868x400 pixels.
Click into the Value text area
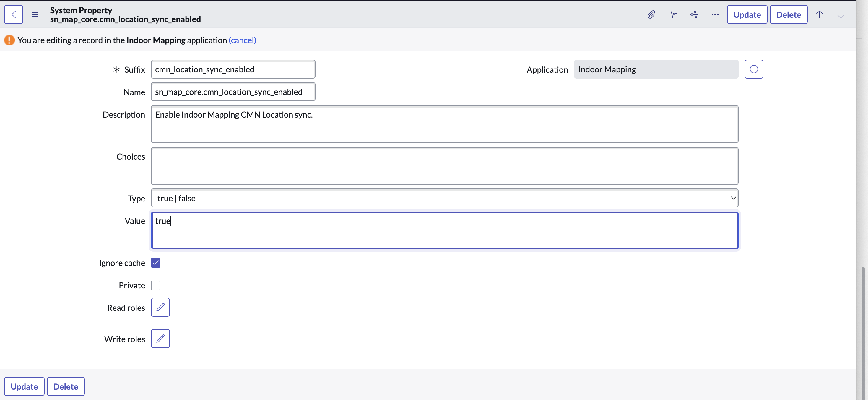pos(444,230)
